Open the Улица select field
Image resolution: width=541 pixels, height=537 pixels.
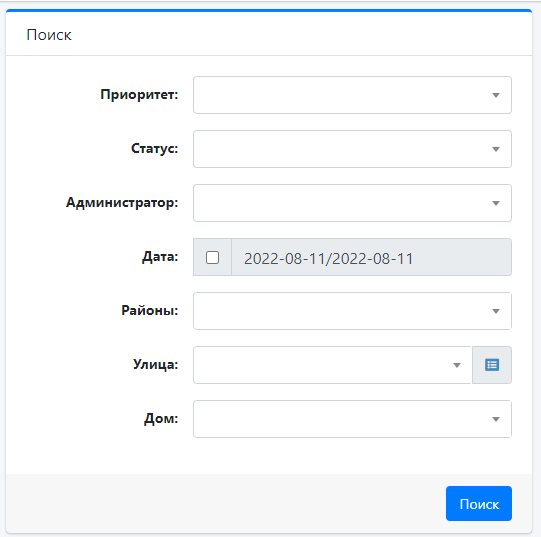(x=333, y=365)
